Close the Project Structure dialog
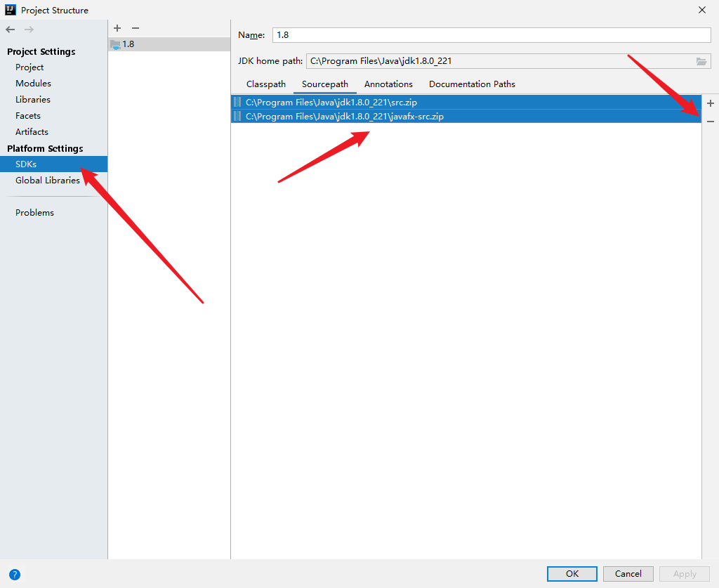This screenshot has width=719, height=588. tap(702, 10)
